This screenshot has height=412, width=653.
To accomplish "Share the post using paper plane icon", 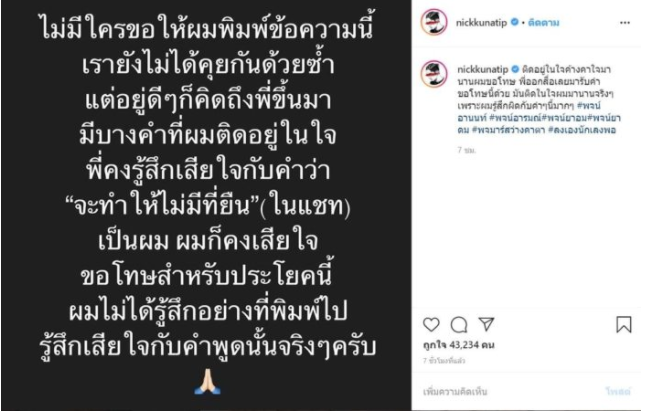I will (x=486, y=324).
